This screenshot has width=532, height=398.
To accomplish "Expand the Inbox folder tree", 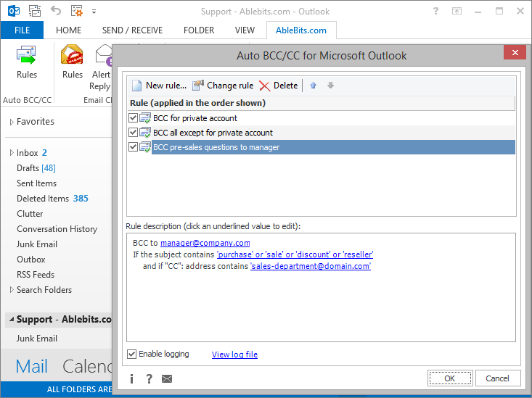I will click(12, 154).
